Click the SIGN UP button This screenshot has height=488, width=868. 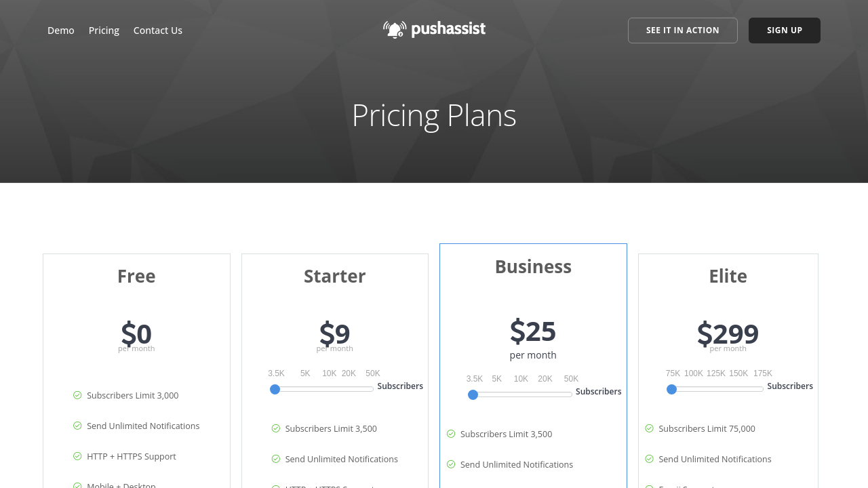784,30
